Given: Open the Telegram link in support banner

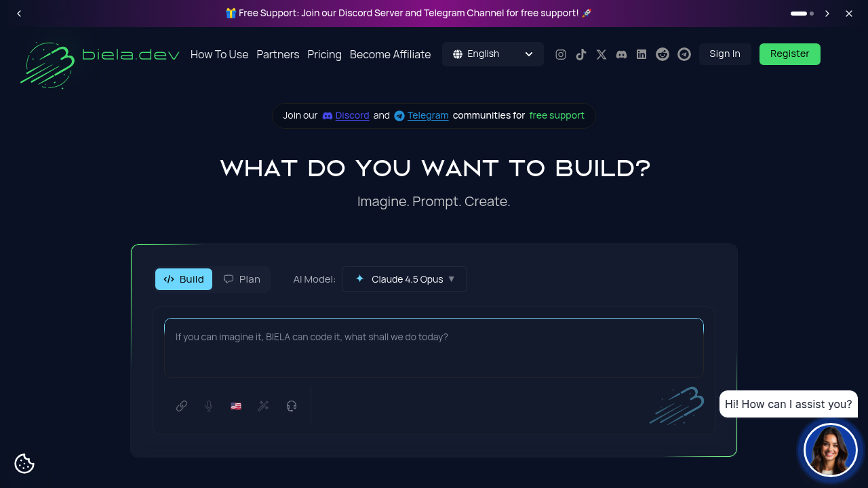Looking at the screenshot, I should [428, 115].
